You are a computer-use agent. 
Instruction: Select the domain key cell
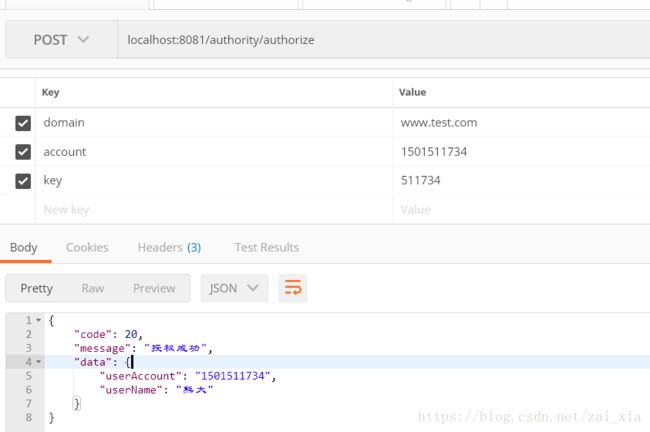coord(214,123)
